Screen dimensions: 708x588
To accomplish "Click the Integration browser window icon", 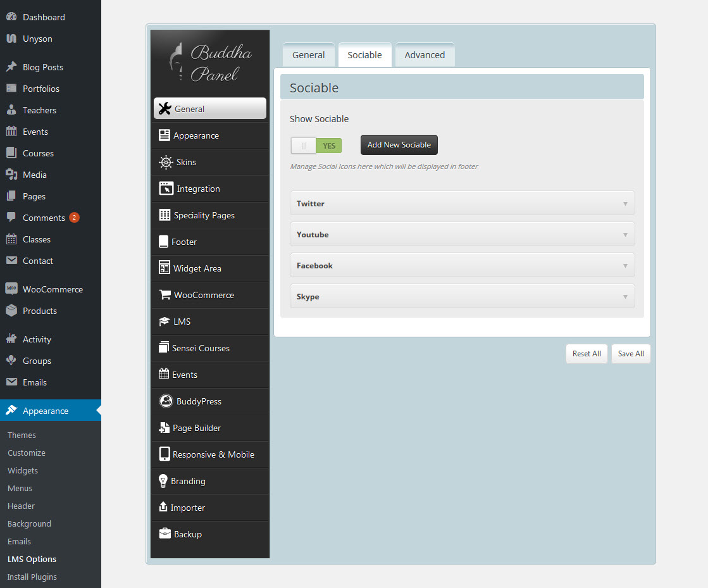I will pyautogui.click(x=166, y=189).
